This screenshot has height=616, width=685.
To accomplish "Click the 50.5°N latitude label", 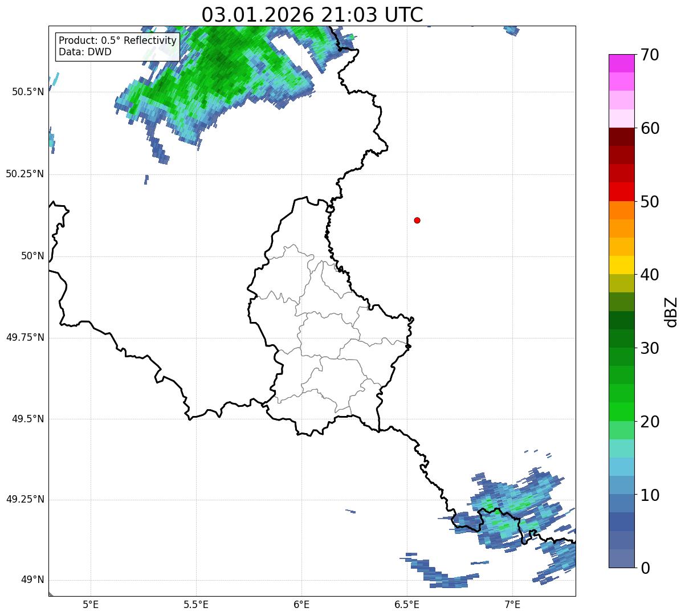I will pos(28,92).
